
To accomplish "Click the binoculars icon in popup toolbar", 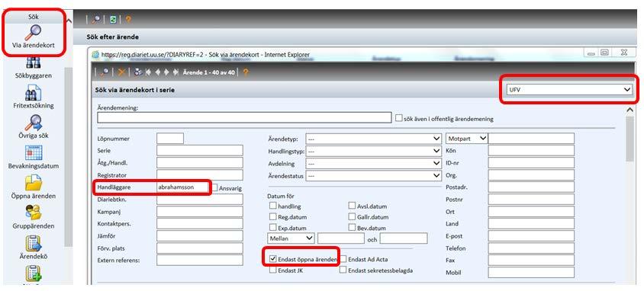I will tap(138, 72).
